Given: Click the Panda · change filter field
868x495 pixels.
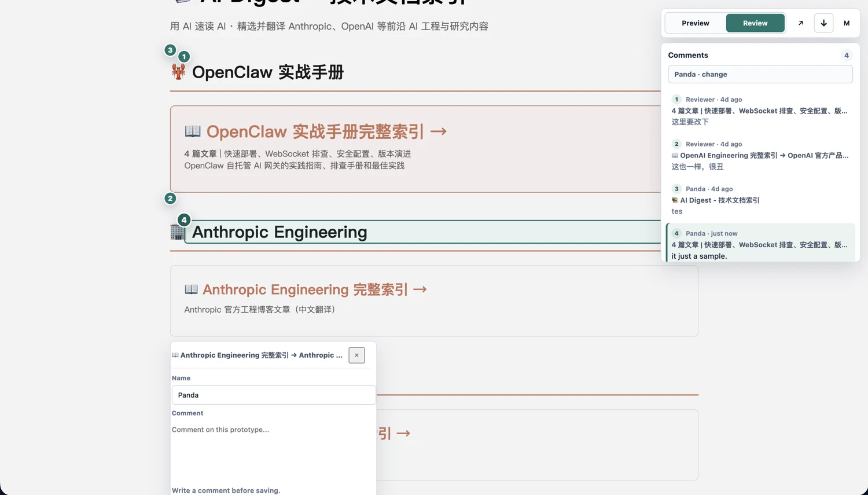Looking at the screenshot, I should pos(760,74).
